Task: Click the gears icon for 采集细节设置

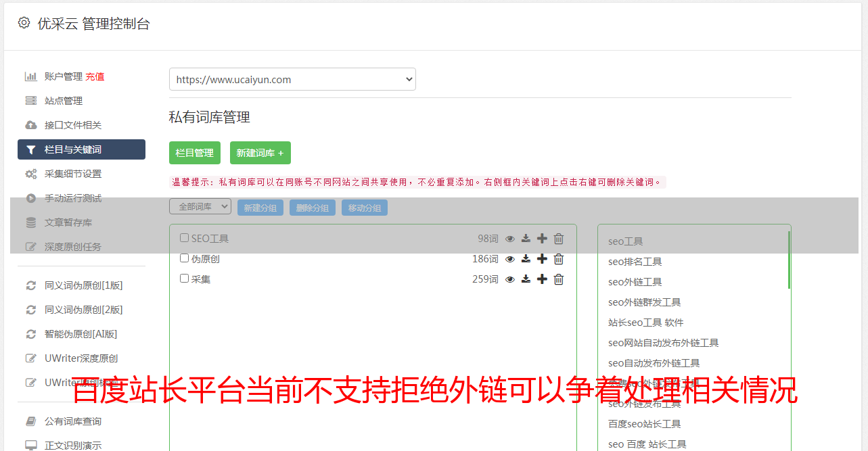Action: tap(31, 174)
